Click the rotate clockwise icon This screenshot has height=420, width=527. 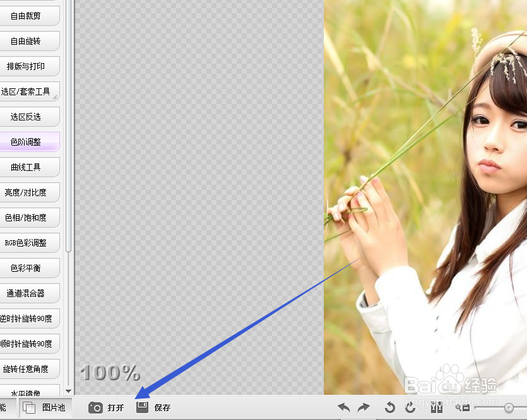(x=410, y=407)
